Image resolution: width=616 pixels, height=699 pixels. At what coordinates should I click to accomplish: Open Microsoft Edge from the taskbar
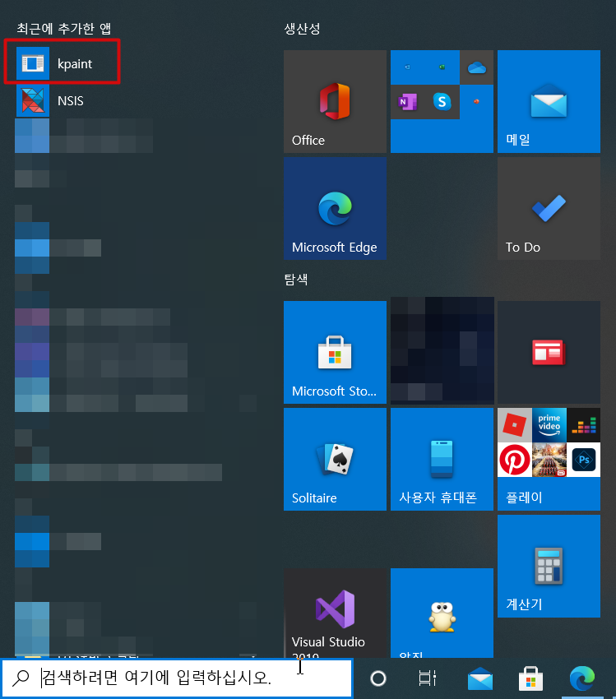[x=581, y=678]
